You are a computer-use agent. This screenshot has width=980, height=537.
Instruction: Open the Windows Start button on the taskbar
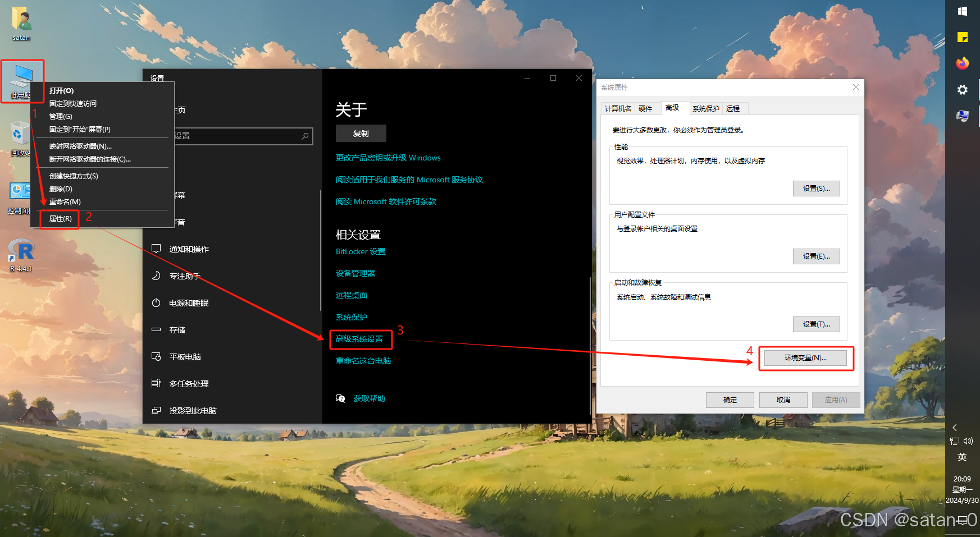pyautogui.click(x=963, y=11)
